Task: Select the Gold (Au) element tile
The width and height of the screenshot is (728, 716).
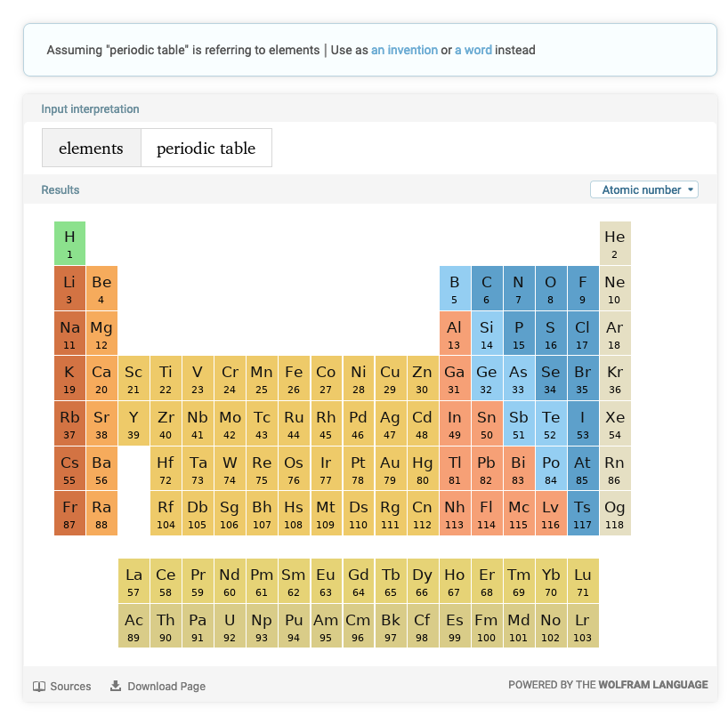Action: coord(390,469)
